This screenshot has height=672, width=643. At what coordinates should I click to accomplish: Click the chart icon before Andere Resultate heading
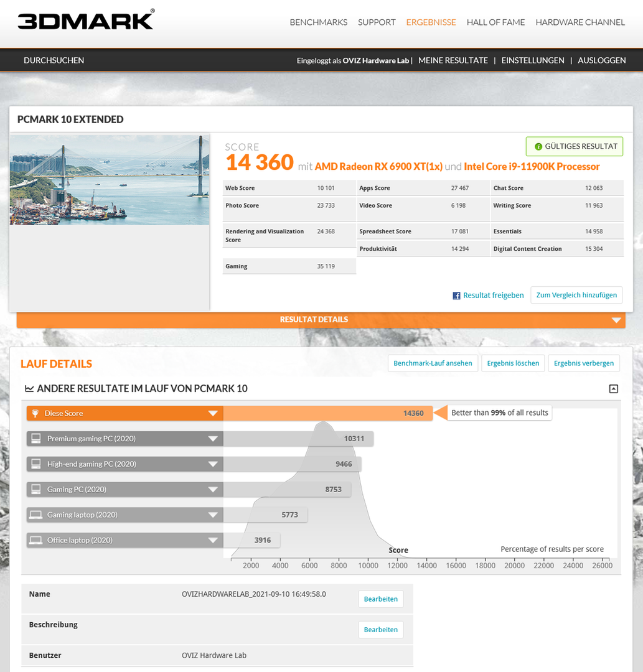pyautogui.click(x=29, y=389)
